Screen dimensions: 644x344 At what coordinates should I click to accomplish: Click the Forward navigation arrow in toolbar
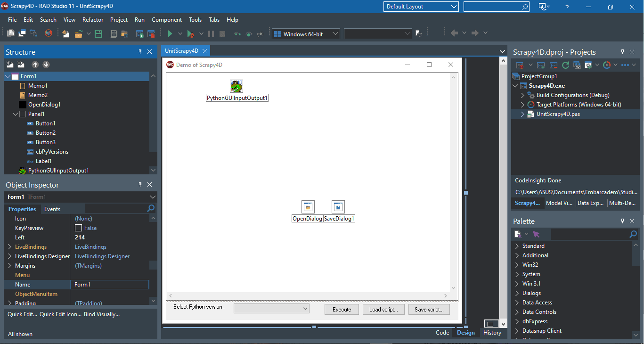pos(475,33)
